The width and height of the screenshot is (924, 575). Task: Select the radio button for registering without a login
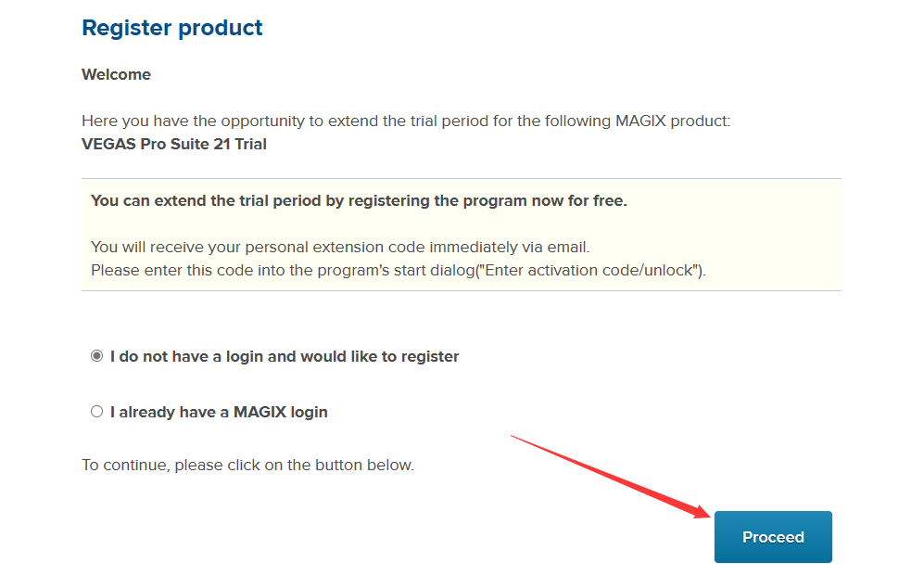tap(96, 356)
